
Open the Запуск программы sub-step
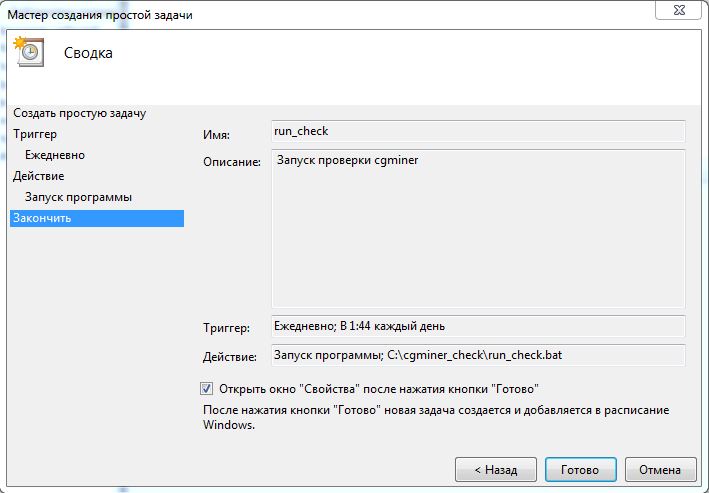(x=78, y=197)
